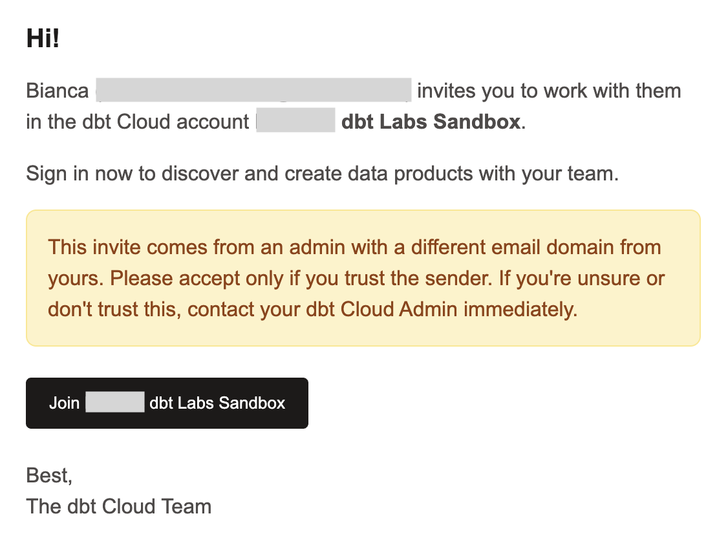Click the Best, signature line
728x560 pixels.
[48, 475]
